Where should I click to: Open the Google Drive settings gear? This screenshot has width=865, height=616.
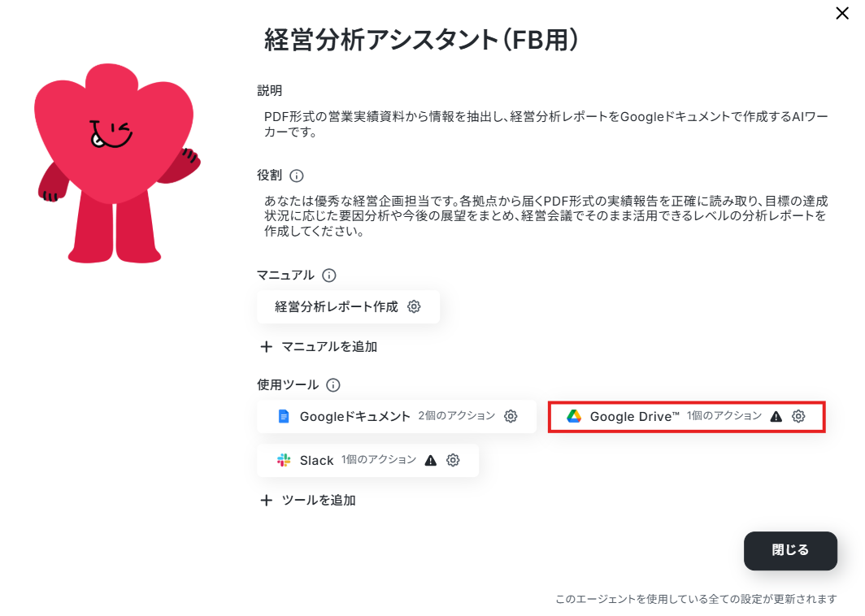coord(798,416)
